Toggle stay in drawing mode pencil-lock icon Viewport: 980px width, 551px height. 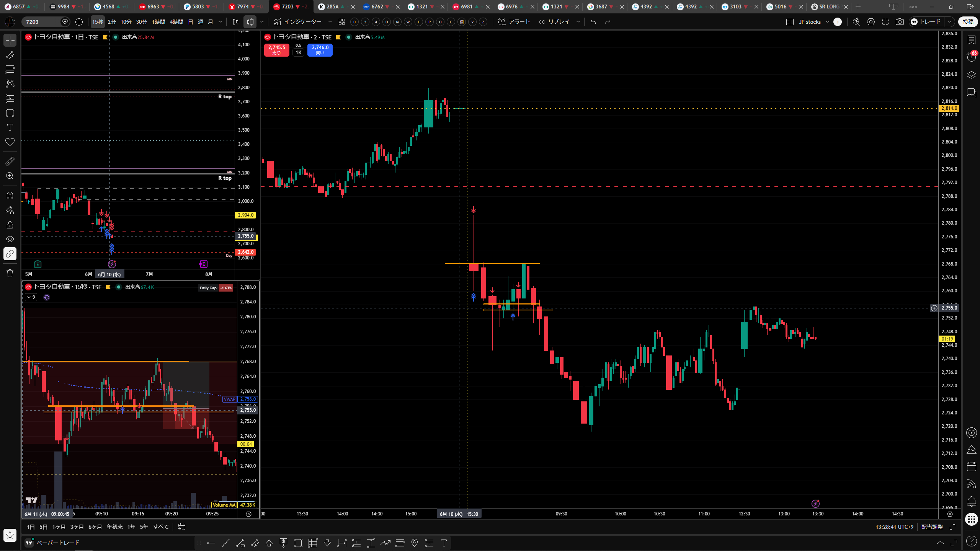coord(10,210)
